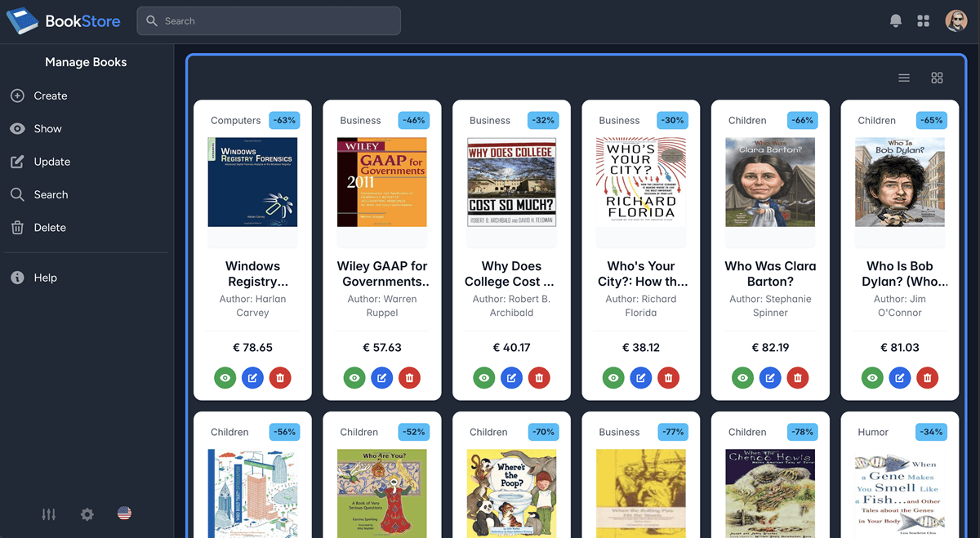
Task: Click the -46% discount badge
Action: pos(414,120)
